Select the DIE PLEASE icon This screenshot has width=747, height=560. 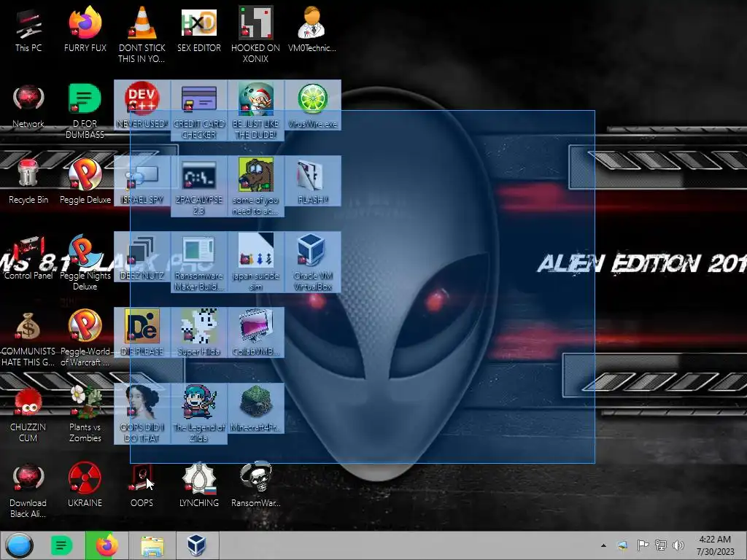[x=142, y=332]
